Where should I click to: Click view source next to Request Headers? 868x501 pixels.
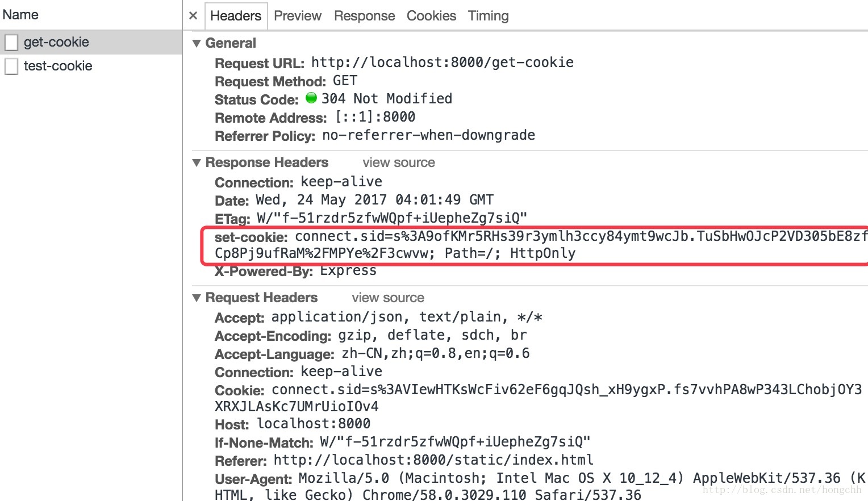point(388,298)
